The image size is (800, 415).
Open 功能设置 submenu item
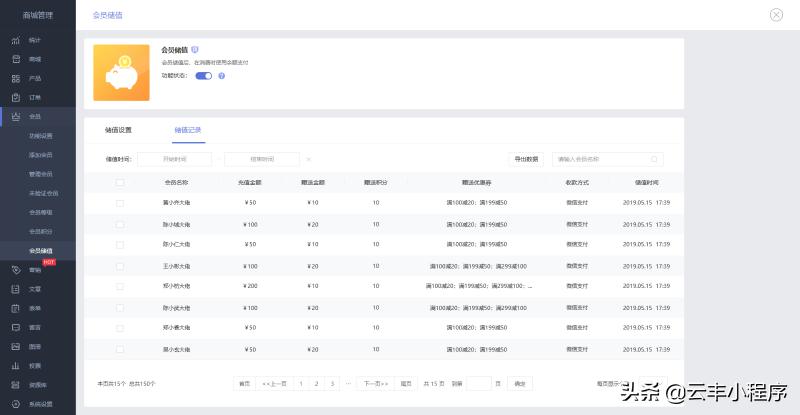[x=41, y=136]
